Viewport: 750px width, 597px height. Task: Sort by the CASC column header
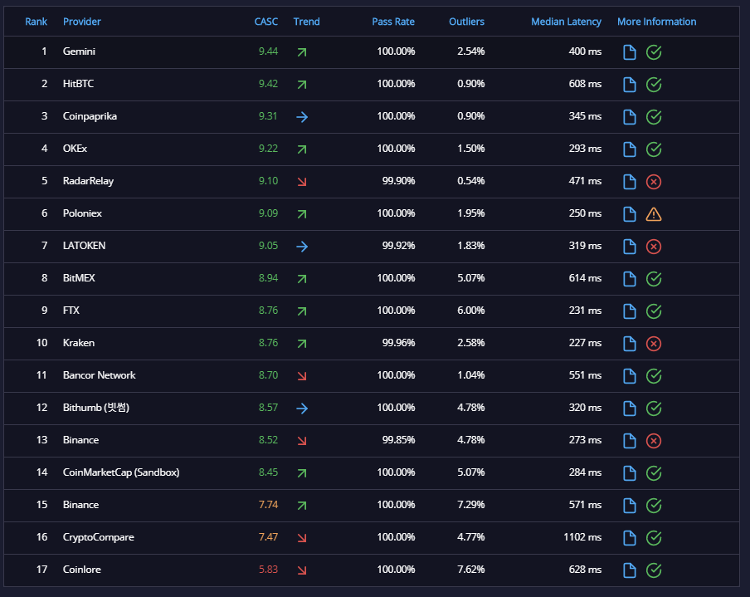coord(266,22)
